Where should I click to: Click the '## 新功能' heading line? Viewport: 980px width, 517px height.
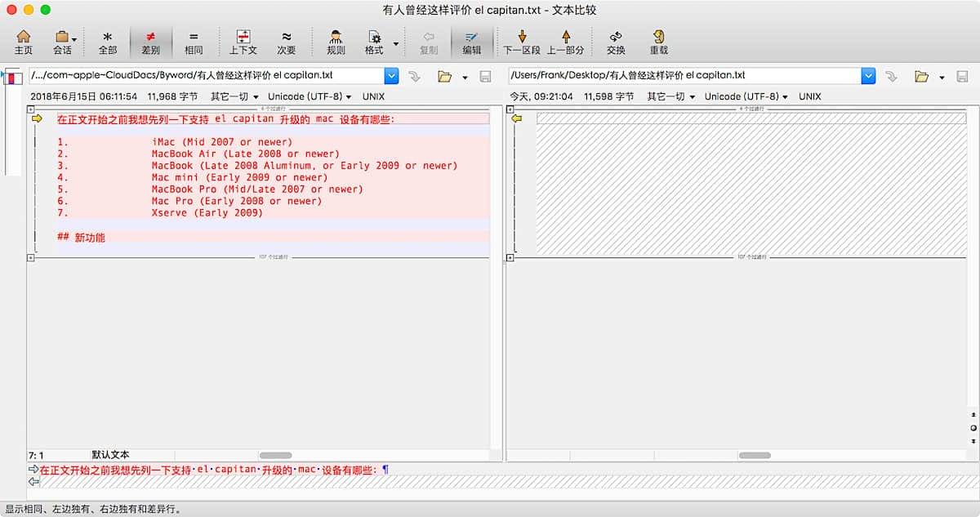coord(82,238)
